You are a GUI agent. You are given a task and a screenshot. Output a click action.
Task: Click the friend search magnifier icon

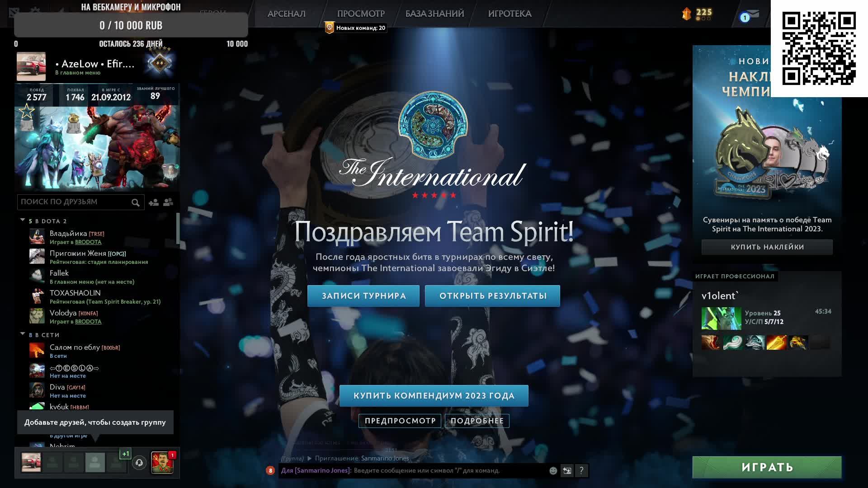(x=135, y=202)
